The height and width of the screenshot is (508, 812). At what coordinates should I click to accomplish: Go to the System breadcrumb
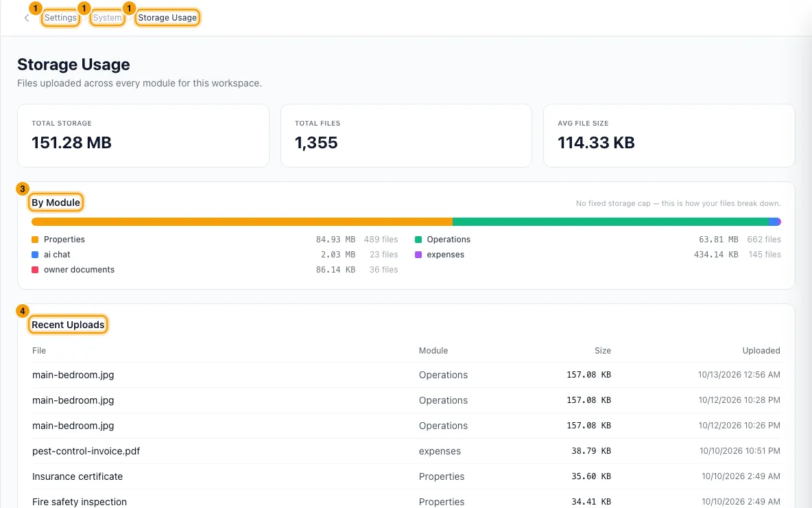(107, 18)
